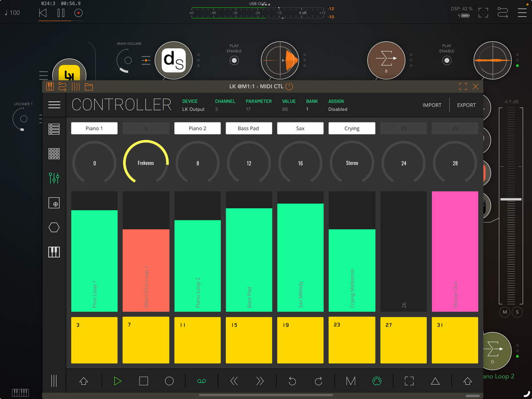The height and width of the screenshot is (399, 532).
Task: Solo the channel with the S button
Action: coord(517,312)
